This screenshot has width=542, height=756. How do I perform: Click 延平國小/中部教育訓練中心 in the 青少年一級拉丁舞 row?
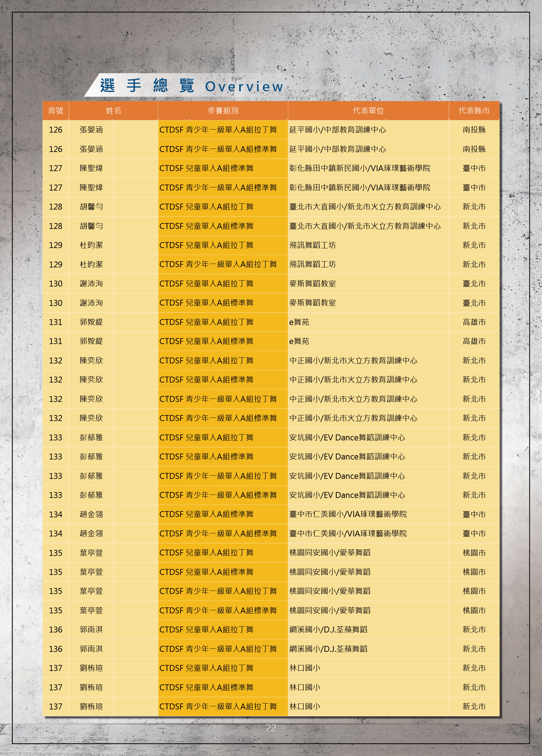click(338, 130)
